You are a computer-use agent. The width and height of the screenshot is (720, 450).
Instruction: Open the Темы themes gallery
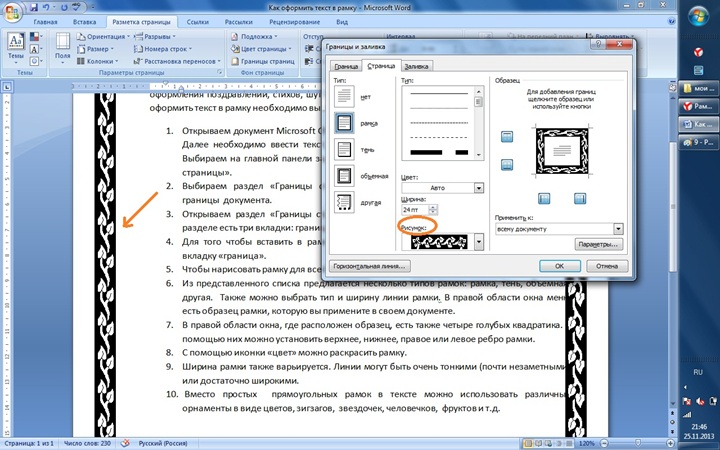[x=16, y=49]
